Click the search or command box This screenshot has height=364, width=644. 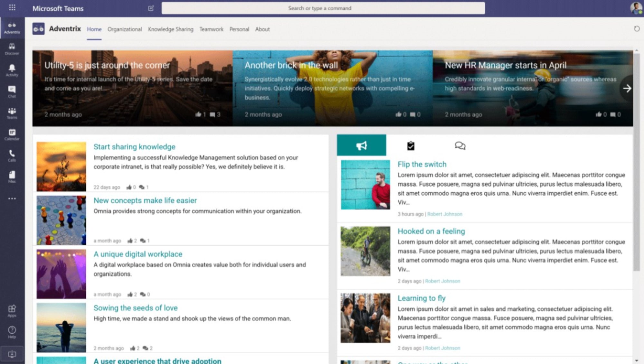323,8
